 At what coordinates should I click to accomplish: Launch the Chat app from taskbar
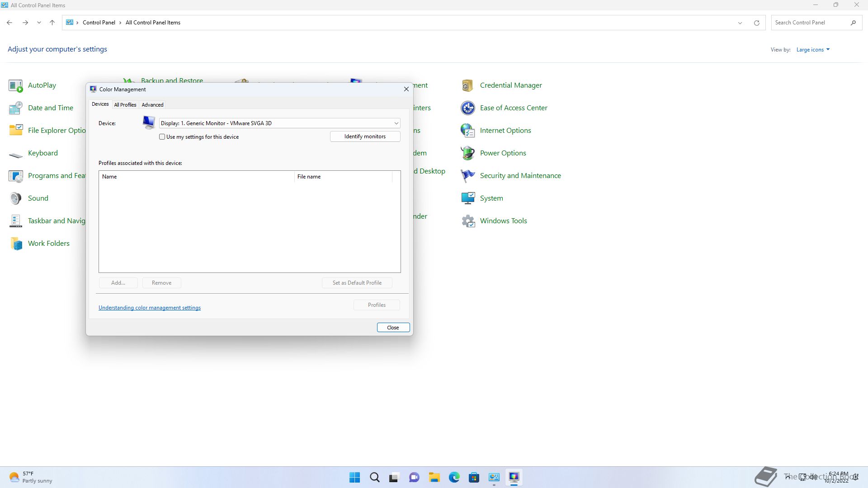point(414,477)
